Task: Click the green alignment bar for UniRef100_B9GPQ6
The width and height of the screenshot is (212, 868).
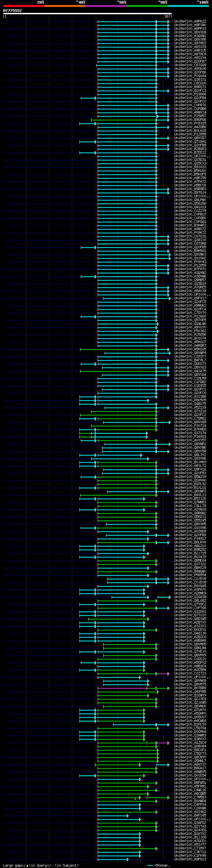Action: click(x=124, y=120)
